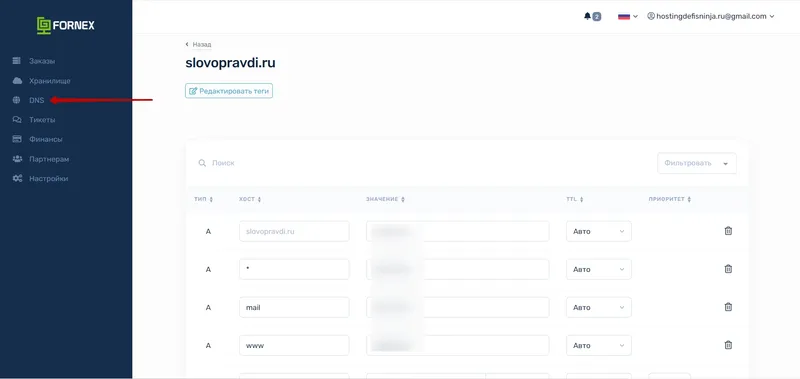Click host field containing *
The height and width of the screenshot is (379, 800).
[x=294, y=269]
